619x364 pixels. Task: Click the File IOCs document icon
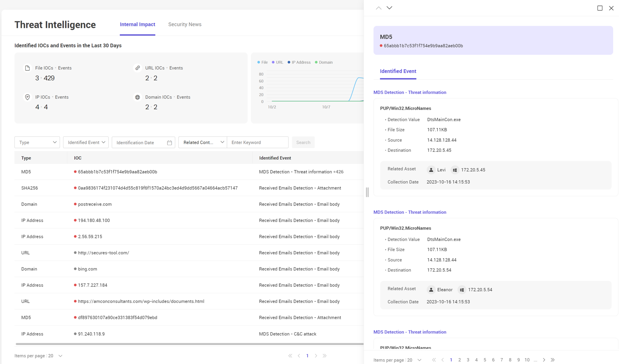point(27,68)
